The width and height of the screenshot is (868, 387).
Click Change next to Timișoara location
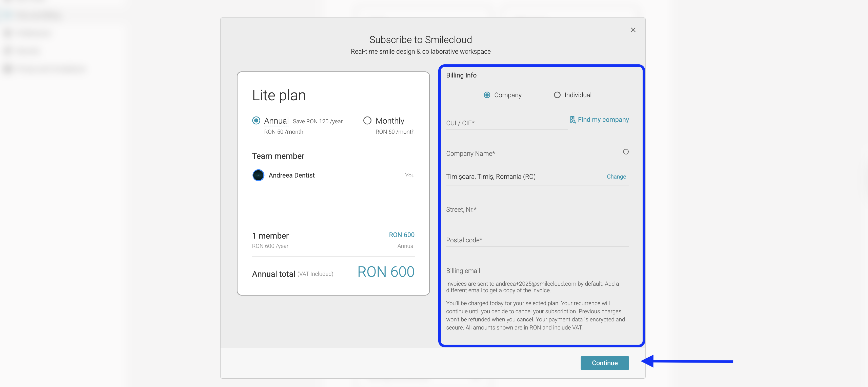pos(616,177)
